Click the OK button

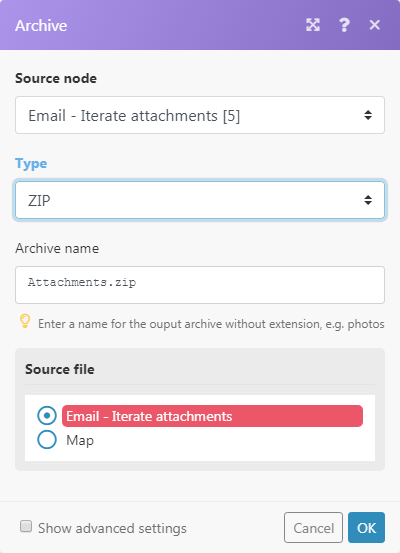[x=366, y=528]
